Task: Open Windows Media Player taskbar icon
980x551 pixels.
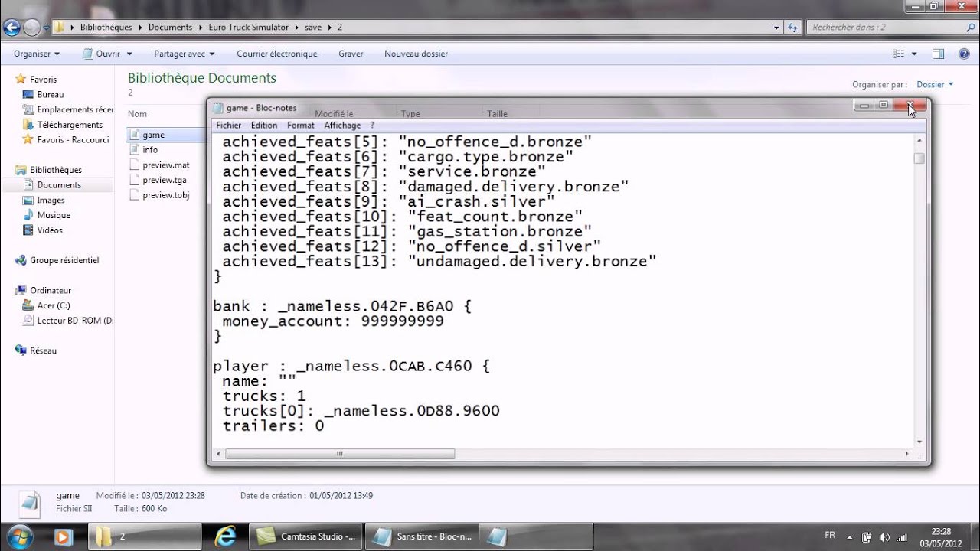Action: tap(64, 537)
